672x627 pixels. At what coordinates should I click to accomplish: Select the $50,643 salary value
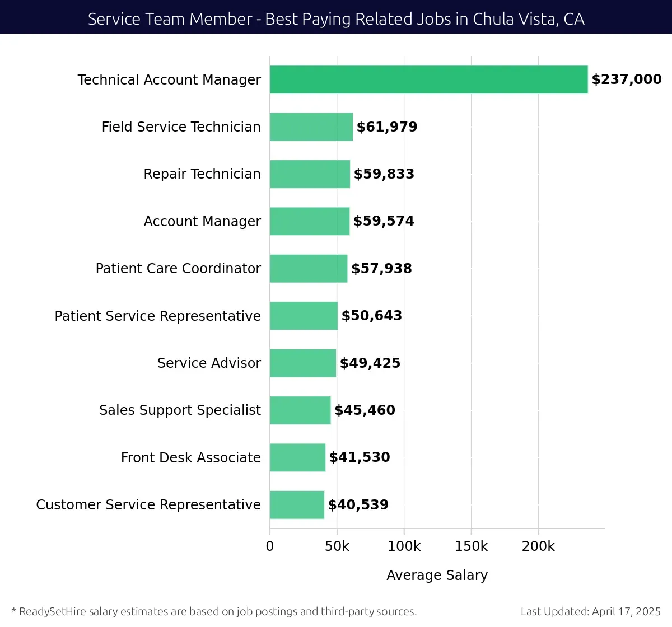point(372,316)
